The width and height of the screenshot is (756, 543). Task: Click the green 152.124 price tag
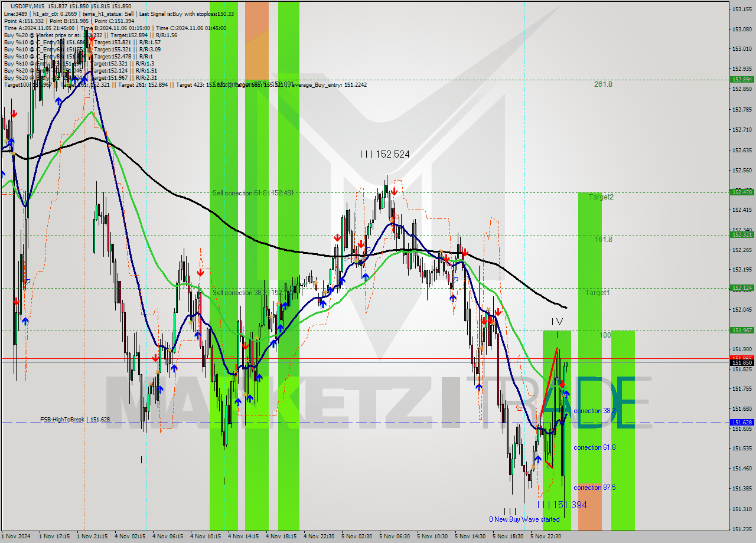pos(742,288)
